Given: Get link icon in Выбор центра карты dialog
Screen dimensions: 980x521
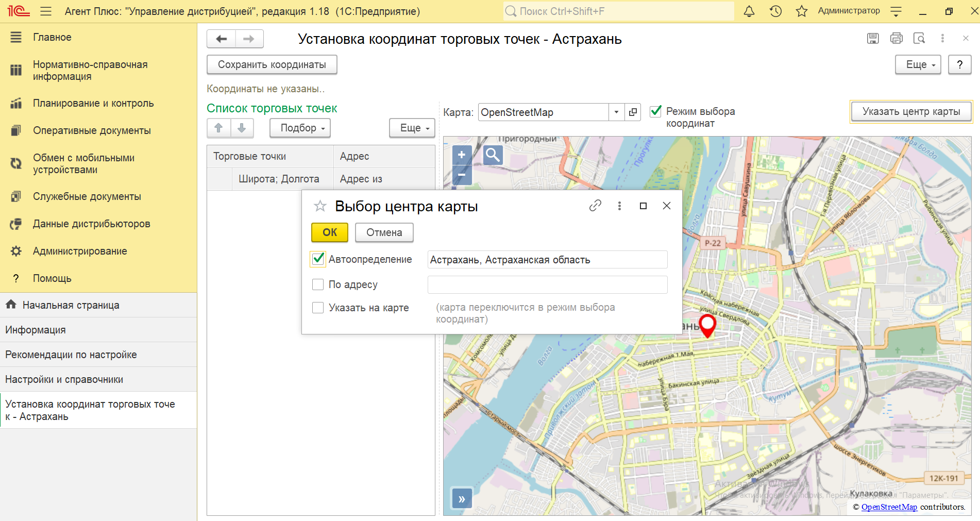Looking at the screenshot, I should click(595, 206).
